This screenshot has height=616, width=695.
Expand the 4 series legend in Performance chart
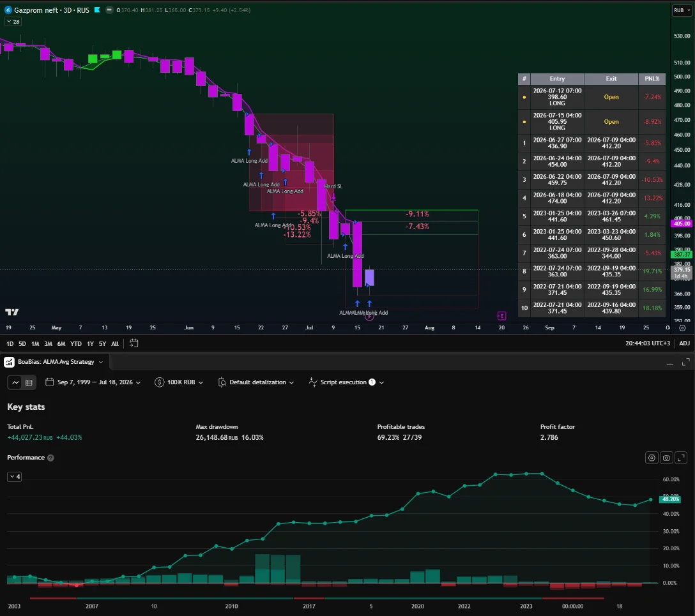(14, 476)
